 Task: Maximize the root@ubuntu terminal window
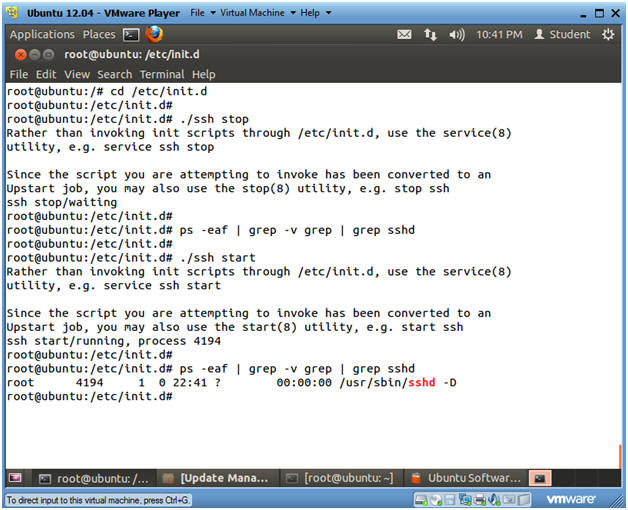[x=48, y=54]
